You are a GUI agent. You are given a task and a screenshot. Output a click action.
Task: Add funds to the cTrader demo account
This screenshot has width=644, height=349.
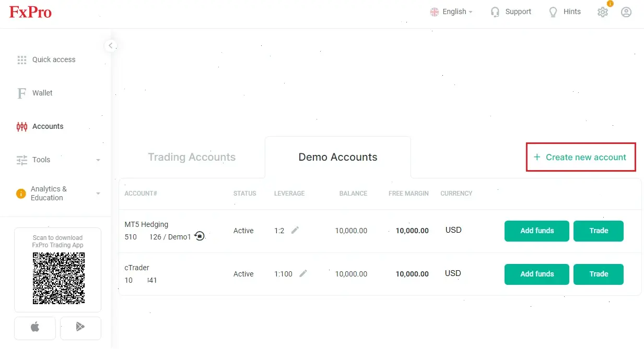point(536,274)
